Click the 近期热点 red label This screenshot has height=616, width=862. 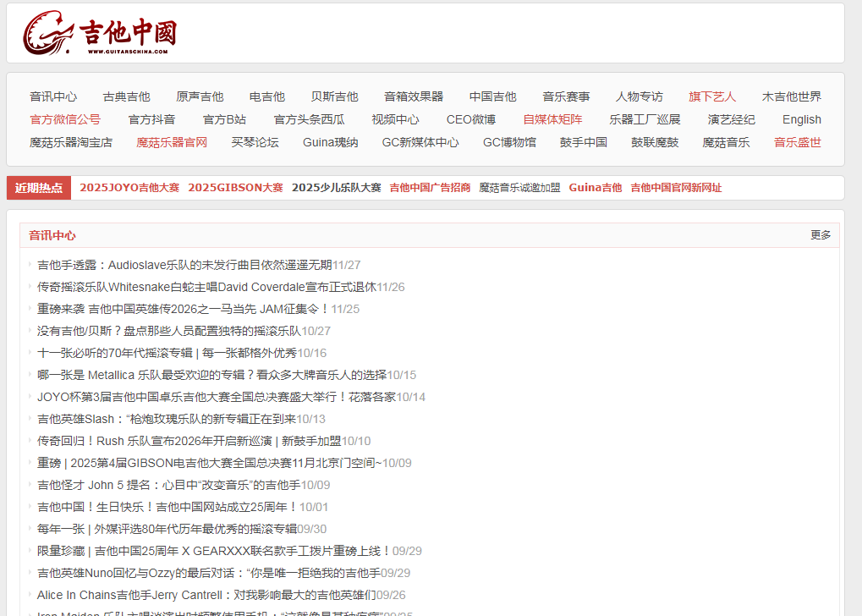[x=39, y=186]
